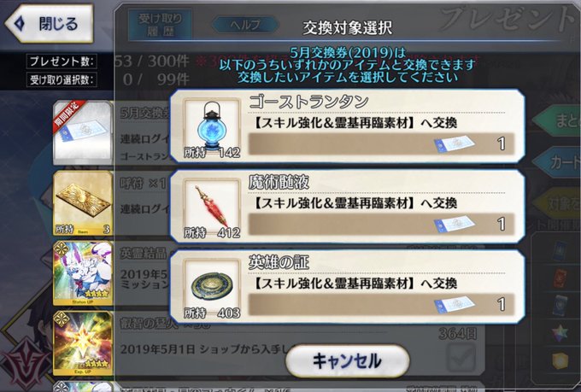The image size is (581, 392).
Task: Tap the green まとめて button on right
Action: pos(557,120)
